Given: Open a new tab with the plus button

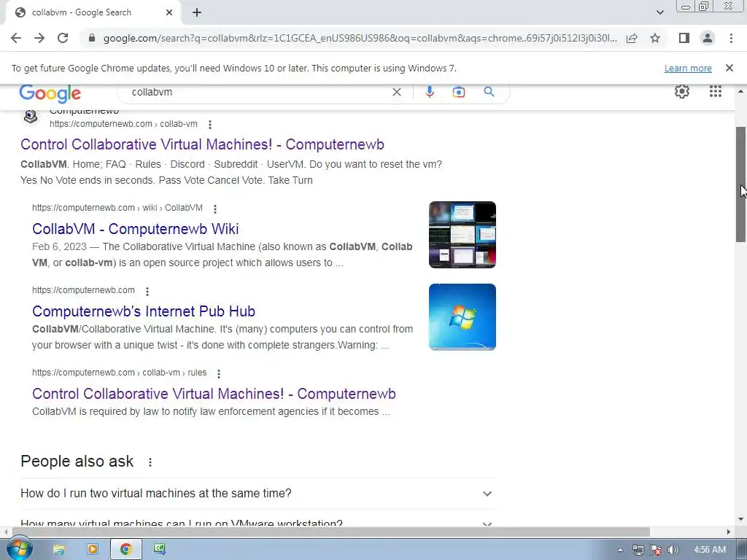Looking at the screenshot, I should [197, 12].
